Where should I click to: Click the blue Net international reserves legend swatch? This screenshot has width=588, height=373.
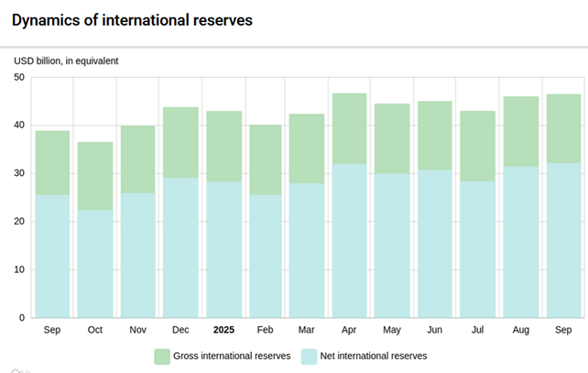tap(310, 356)
